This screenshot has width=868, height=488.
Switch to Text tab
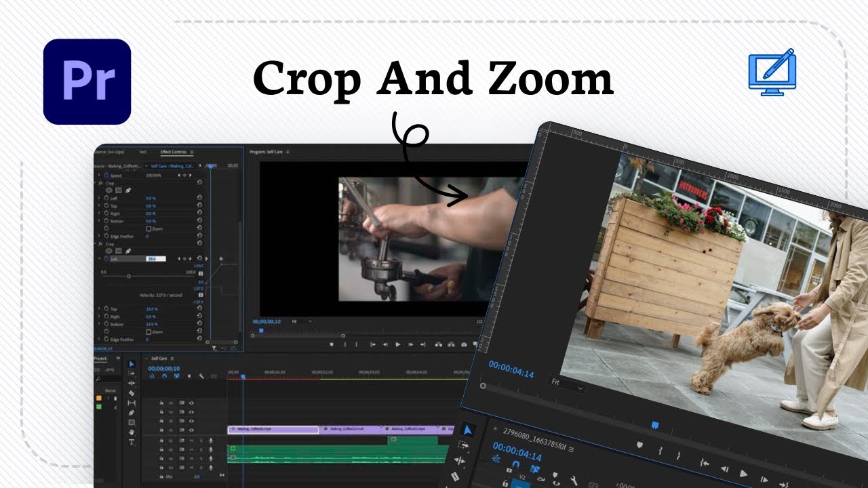142,152
